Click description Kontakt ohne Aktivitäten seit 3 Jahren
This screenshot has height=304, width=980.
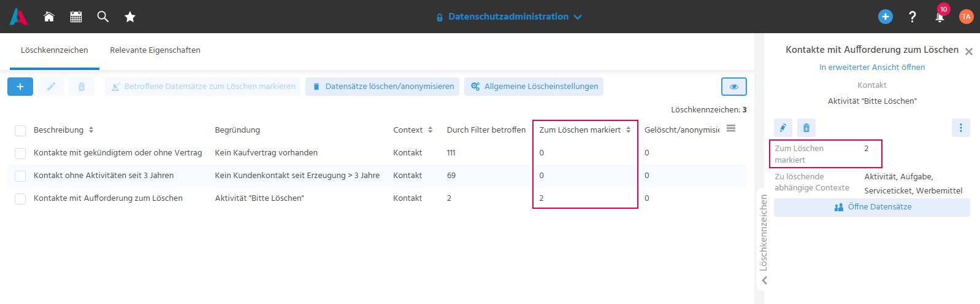pyautogui.click(x=104, y=176)
